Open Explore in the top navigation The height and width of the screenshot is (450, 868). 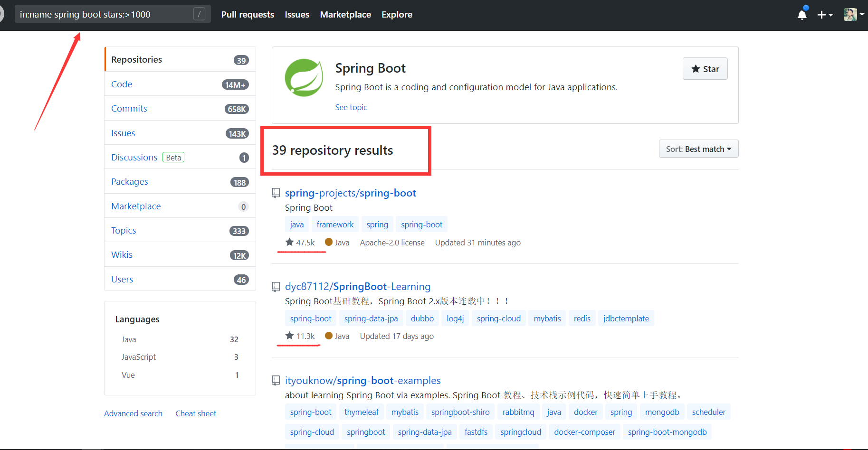397,15
